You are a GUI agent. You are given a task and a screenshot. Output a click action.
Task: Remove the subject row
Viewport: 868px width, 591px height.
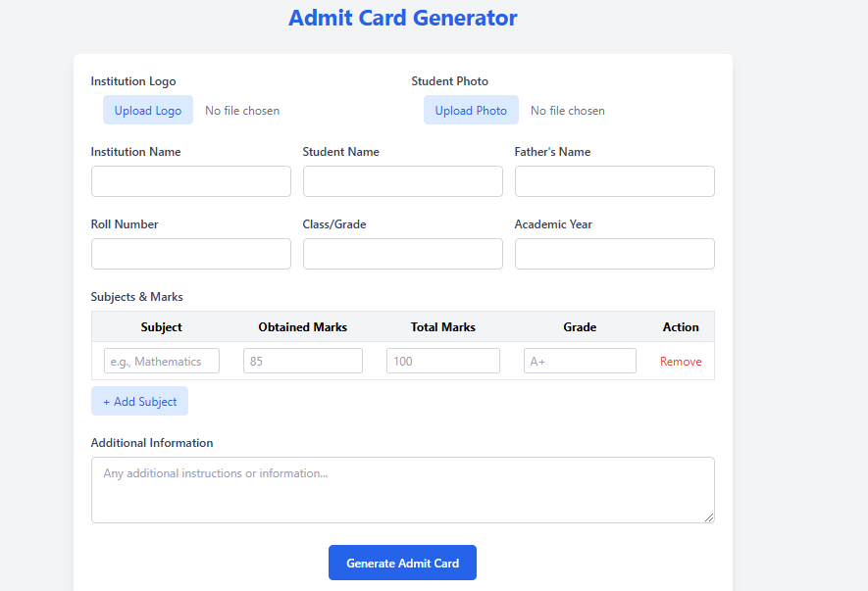coord(681,362)
